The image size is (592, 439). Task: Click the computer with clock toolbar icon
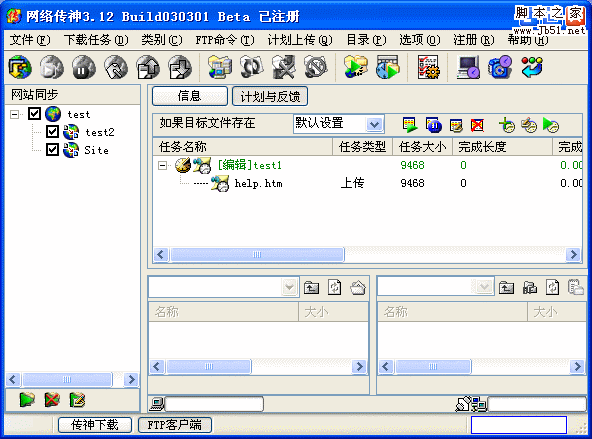click(x=468, y=68)
